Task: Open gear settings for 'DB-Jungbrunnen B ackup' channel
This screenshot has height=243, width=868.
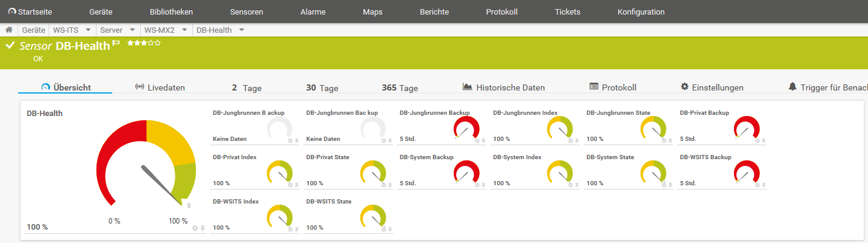Action: (290, 140)
